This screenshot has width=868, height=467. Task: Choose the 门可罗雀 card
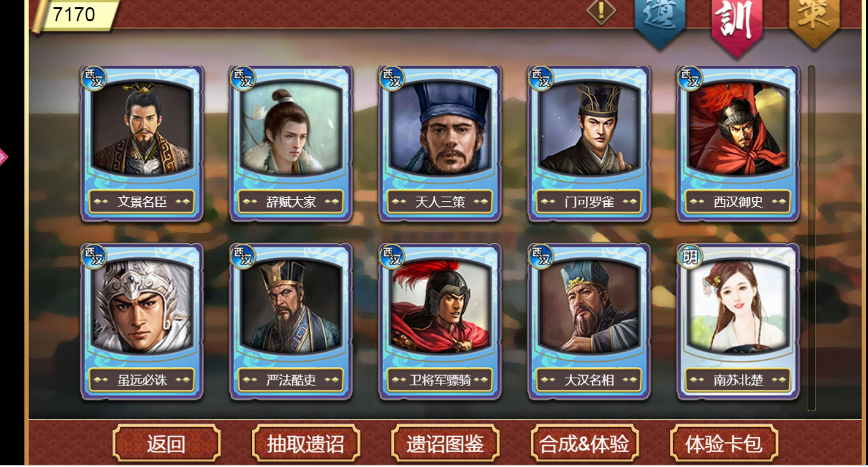pos(589,143)
